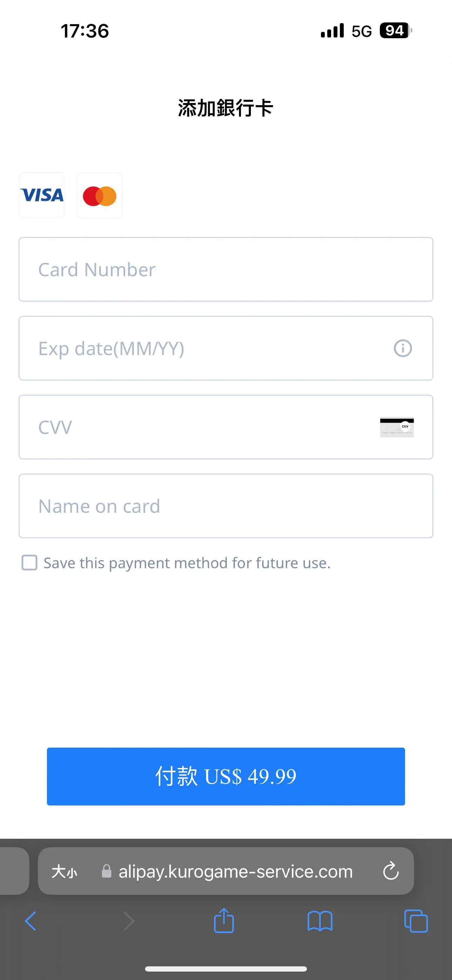Tap the 付款 US$ 49.99 button
The image size is (452, 980).
tap(226, 776)
